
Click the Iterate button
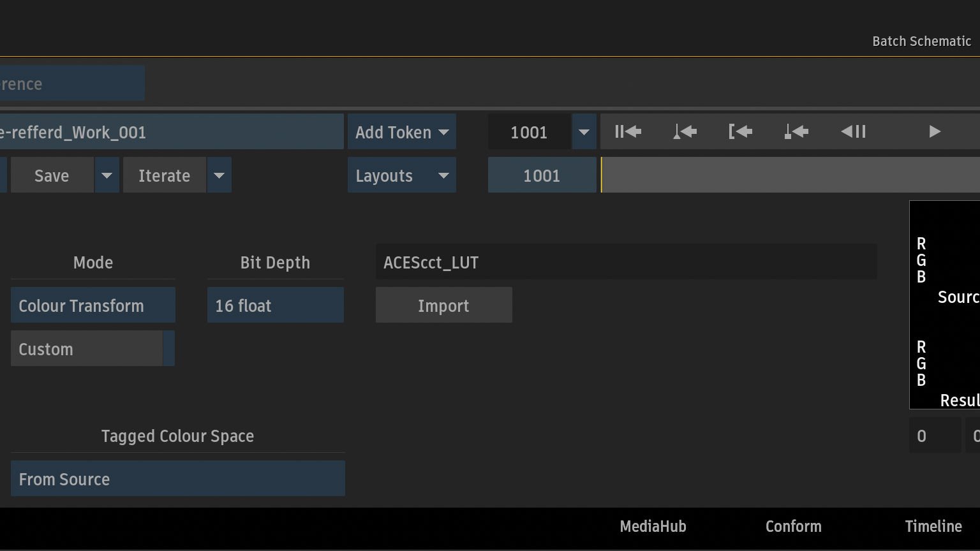(x=164, y=175)
